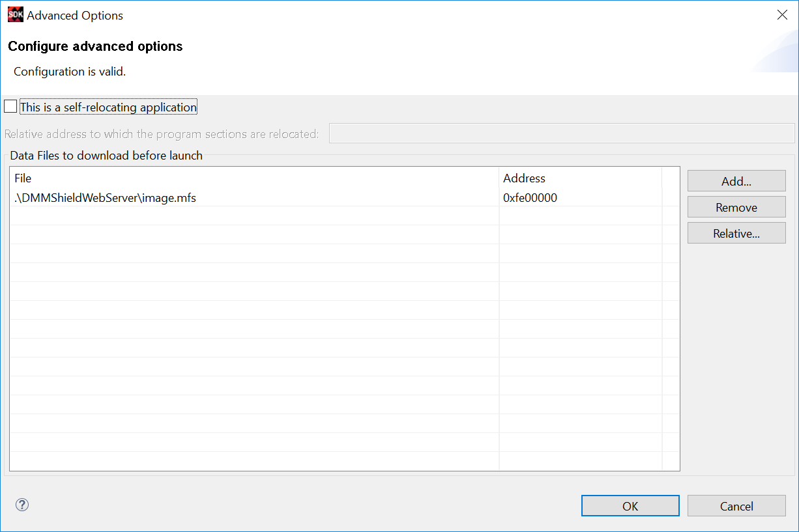Click the 'Configure advanced options' heading
This screenshot has height=532, width=799.
95,46
